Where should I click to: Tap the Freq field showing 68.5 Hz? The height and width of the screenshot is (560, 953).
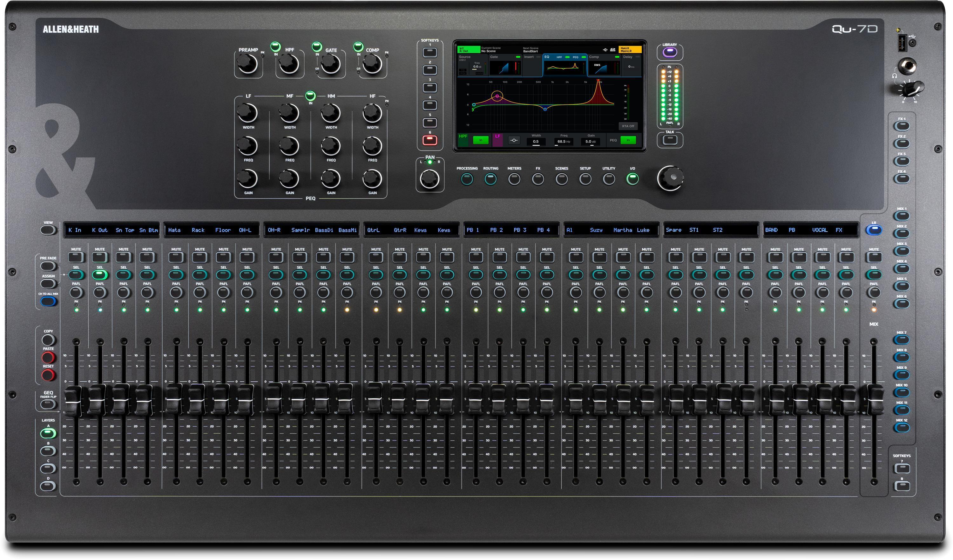coord(564,142)
